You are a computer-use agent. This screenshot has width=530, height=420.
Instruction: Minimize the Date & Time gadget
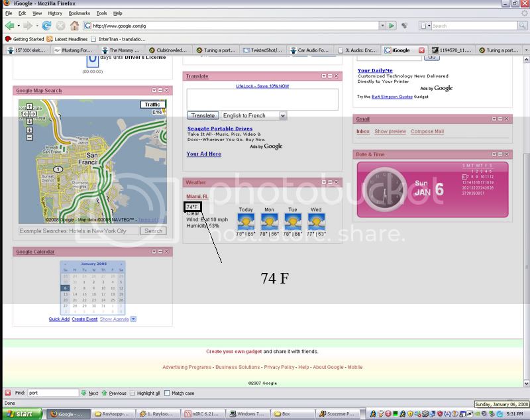[x=500, y=154]
